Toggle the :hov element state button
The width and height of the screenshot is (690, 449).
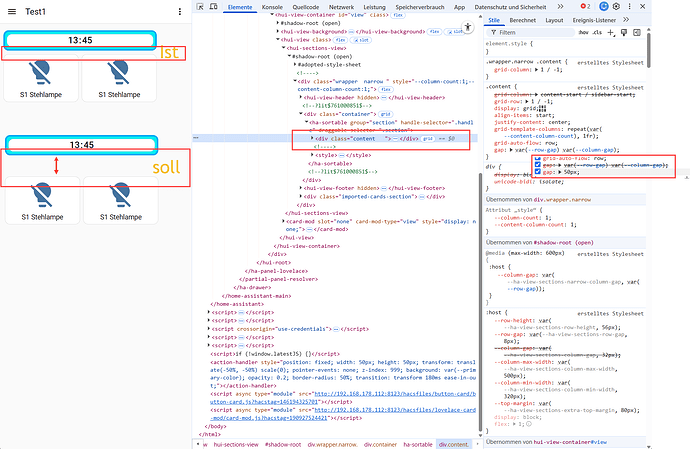coord(581,31)
